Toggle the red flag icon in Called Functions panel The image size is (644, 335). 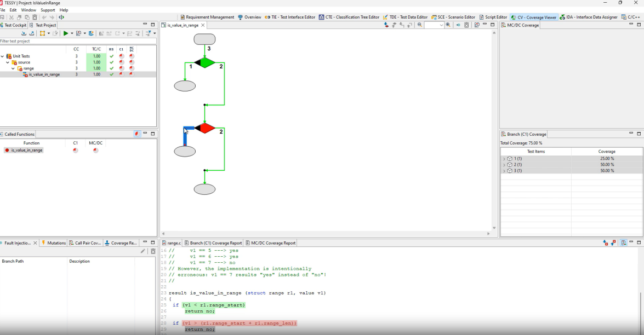pos(137,134)
